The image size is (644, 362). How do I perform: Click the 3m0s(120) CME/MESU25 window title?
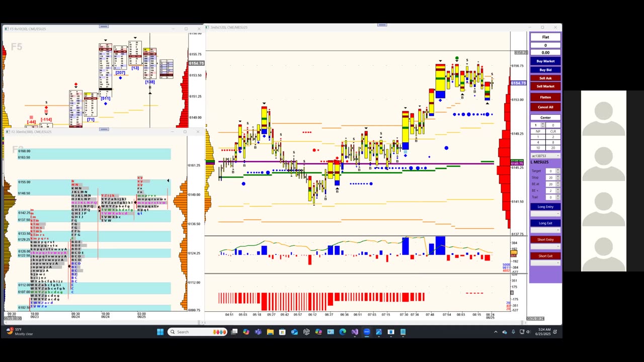tap(229, 27)
